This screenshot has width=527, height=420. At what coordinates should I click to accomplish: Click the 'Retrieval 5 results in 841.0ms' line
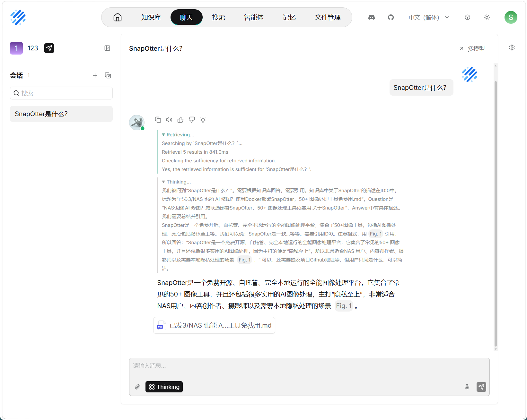point(195,152)
